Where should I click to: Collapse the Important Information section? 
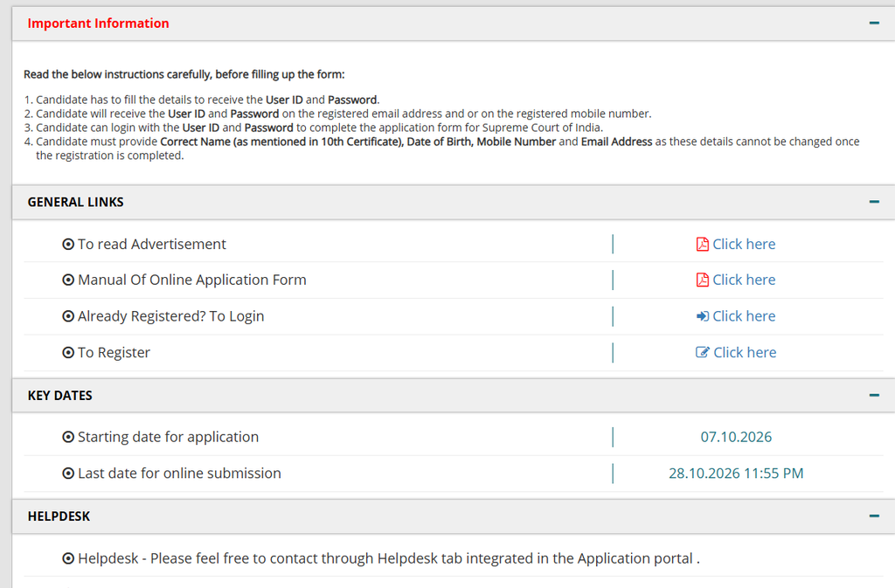click(874, 24)
